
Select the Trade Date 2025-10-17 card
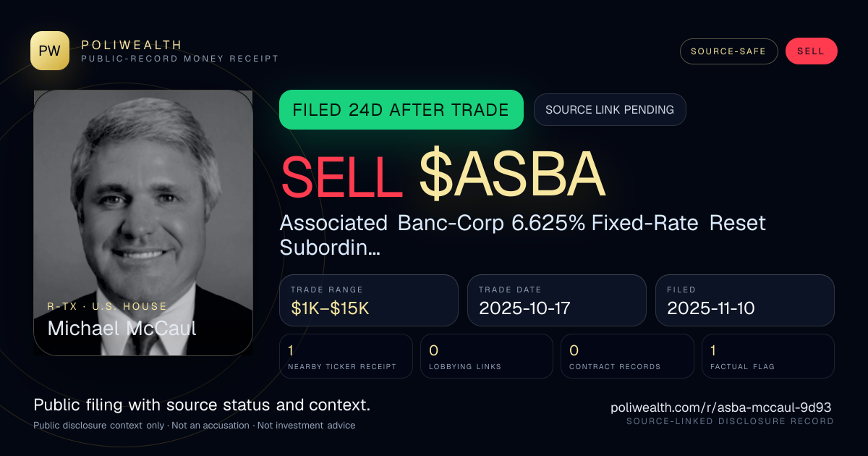557,300
